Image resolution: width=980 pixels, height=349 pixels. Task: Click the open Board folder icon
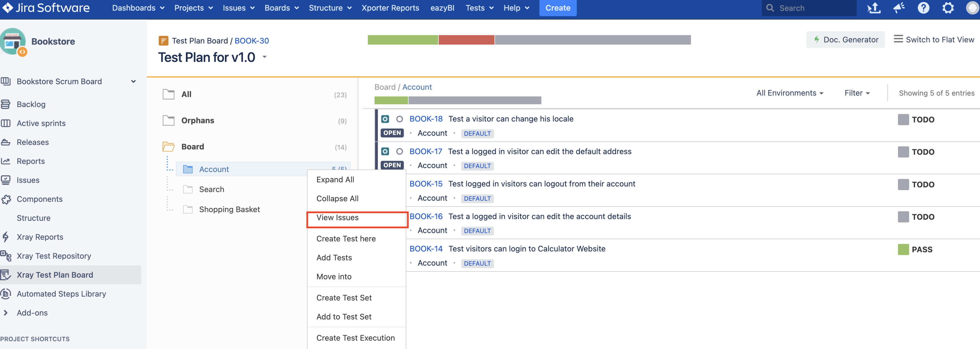168,147
